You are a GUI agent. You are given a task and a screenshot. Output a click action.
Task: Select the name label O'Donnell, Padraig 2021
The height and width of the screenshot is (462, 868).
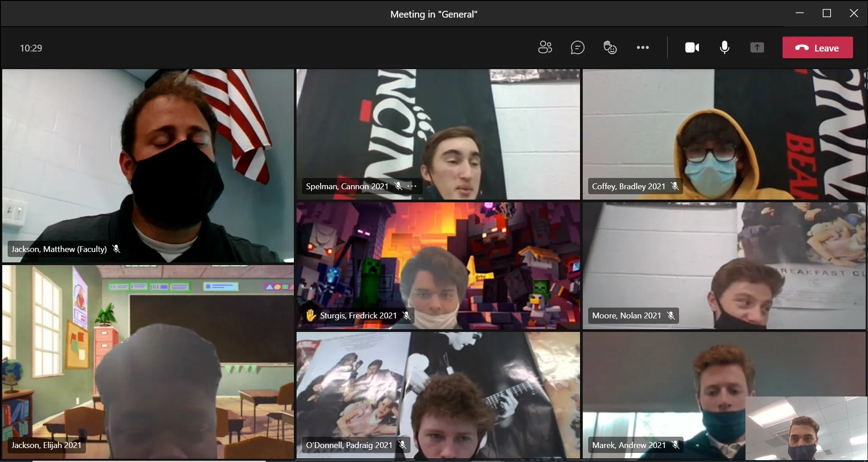(x=349, y=445)
